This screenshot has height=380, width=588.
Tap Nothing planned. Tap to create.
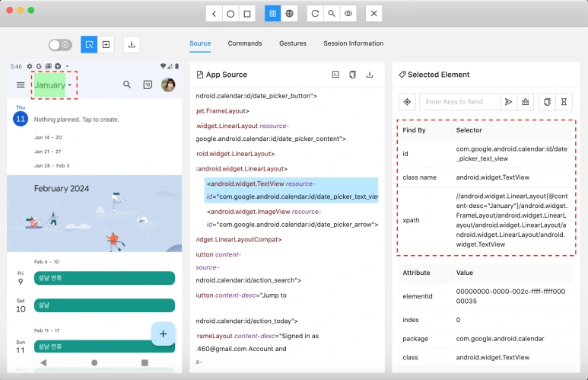point(76,120)
